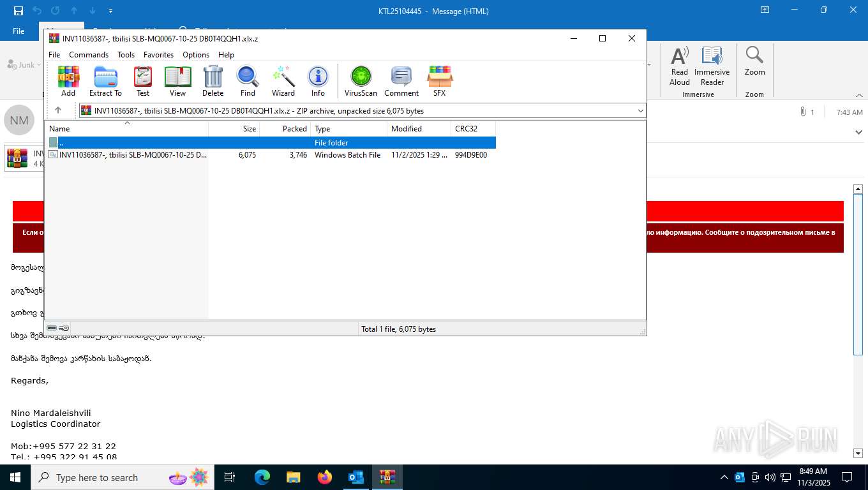
Task: Sort by the CRC32 column header
Action: [474, 128]
